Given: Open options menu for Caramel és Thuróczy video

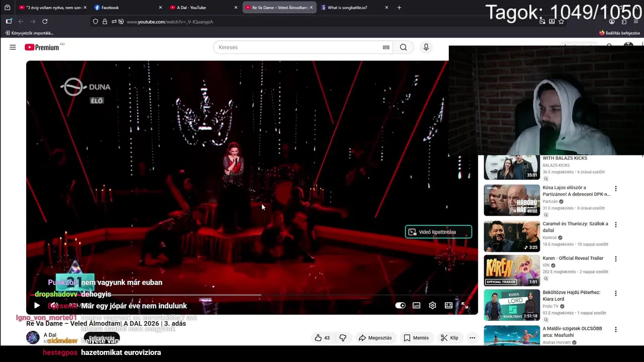Looking at the screenshot, I should [x=615, y=225].
